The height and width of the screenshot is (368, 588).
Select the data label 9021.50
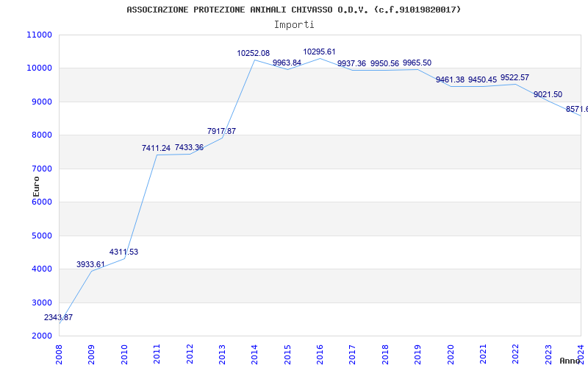tap(548, 95)
